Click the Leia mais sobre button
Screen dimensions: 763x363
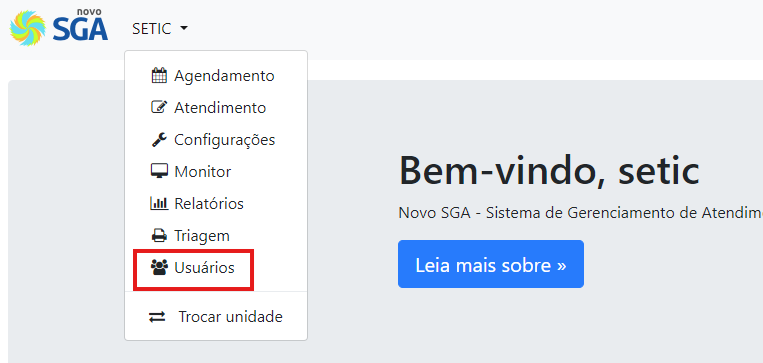coord(490,264)
